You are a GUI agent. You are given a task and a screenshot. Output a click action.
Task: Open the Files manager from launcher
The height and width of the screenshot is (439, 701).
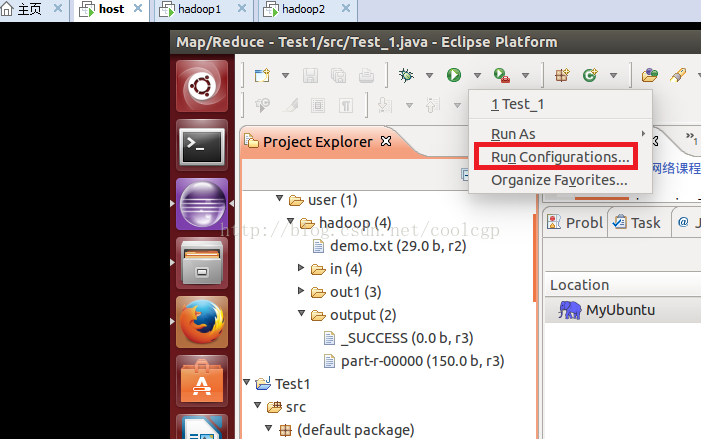pos(202,263)
